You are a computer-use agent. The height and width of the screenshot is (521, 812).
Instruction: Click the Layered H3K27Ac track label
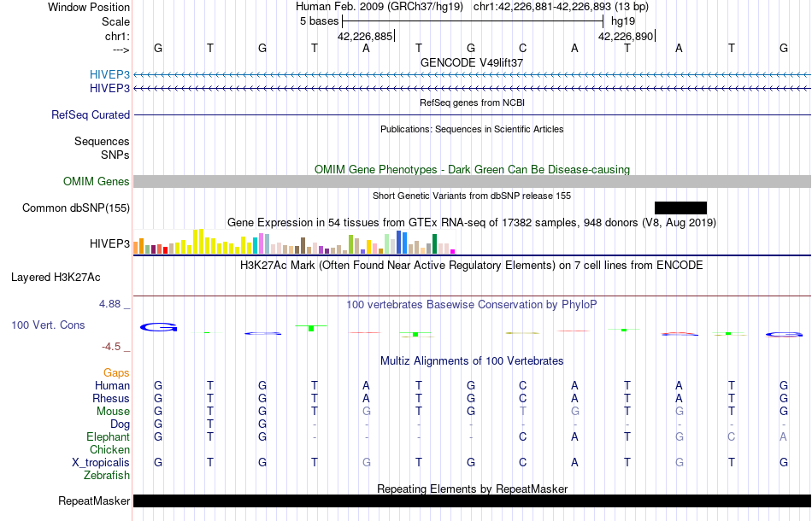point(56,278)
